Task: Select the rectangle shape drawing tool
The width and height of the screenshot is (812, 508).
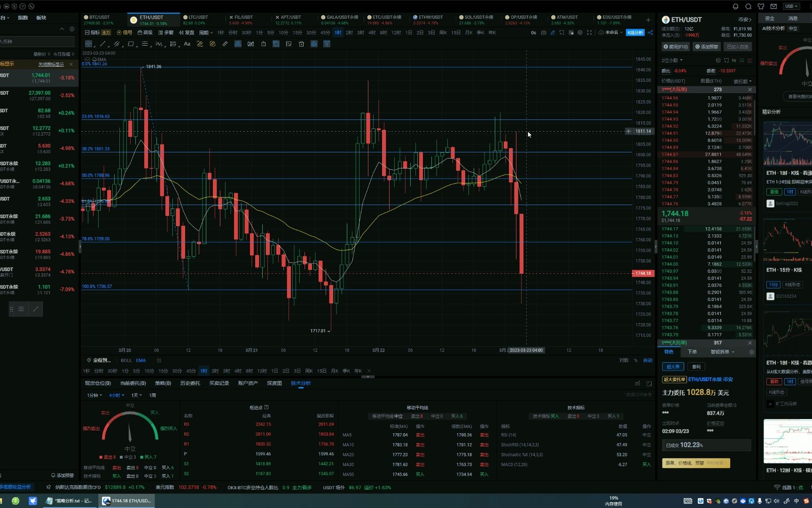Action: click(x=131, y=44)
